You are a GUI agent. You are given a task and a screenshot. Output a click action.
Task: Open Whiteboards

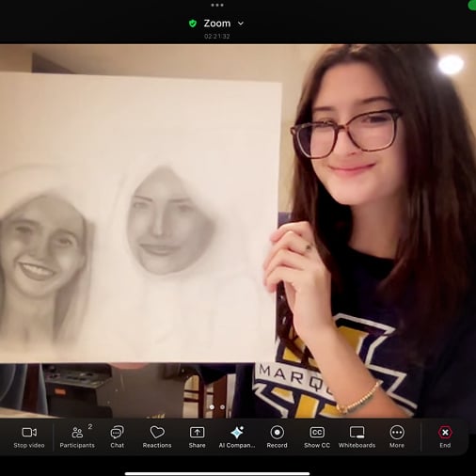point(357,436)
